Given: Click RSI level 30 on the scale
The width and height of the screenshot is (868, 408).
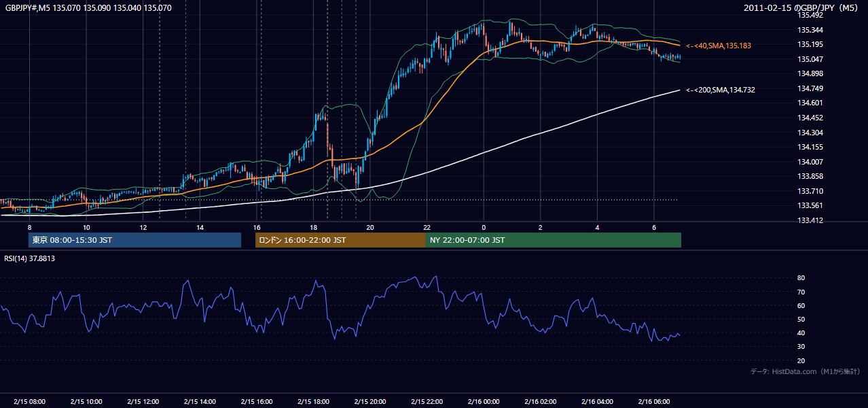Looking at the screenshot, I should point(801,347).
